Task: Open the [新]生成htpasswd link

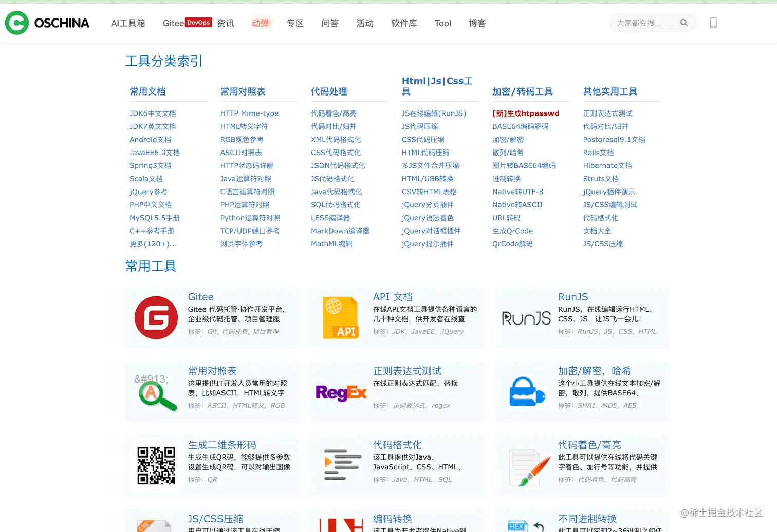Action: [526, 113]
